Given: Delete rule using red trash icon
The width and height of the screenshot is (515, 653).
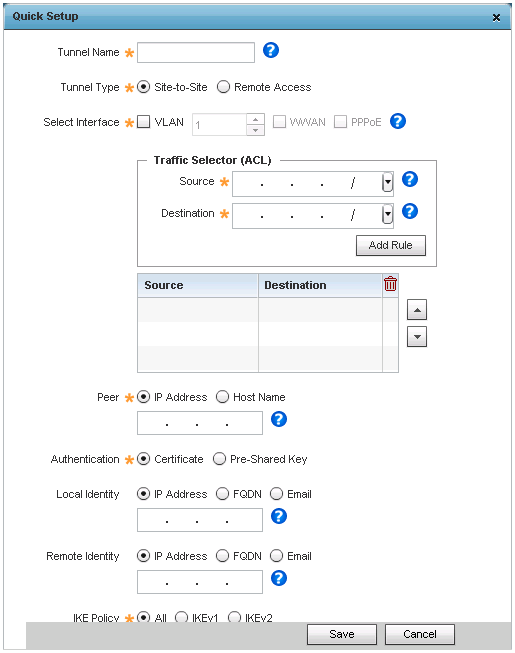Looking at the screenshot, I should pos(390,284).
